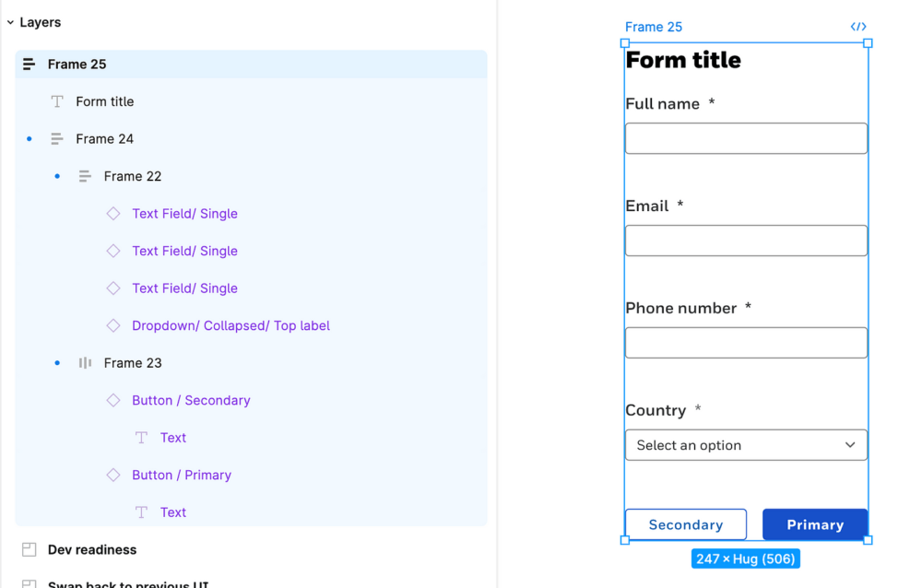Click the Frame 25 label above the canvas

tap(654, 27)
